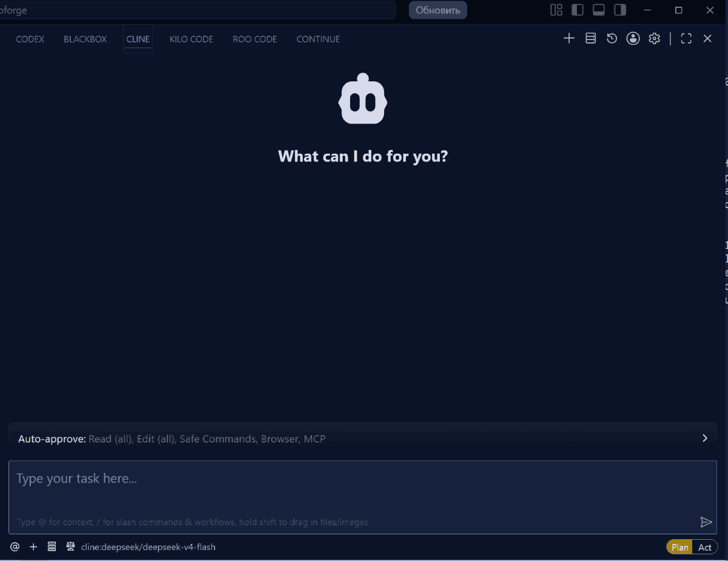Expand the Auto-approve settings chevron

(x=705, y=438)
